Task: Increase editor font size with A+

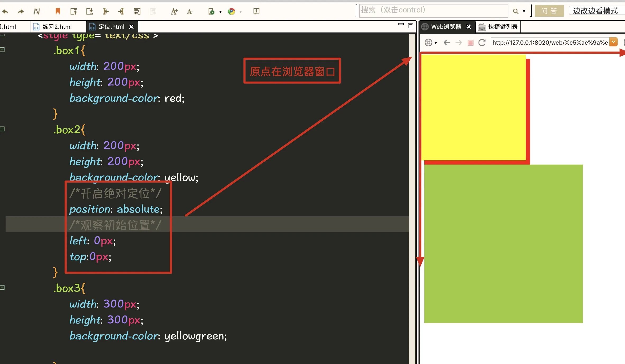Action: tap(174, 11)
